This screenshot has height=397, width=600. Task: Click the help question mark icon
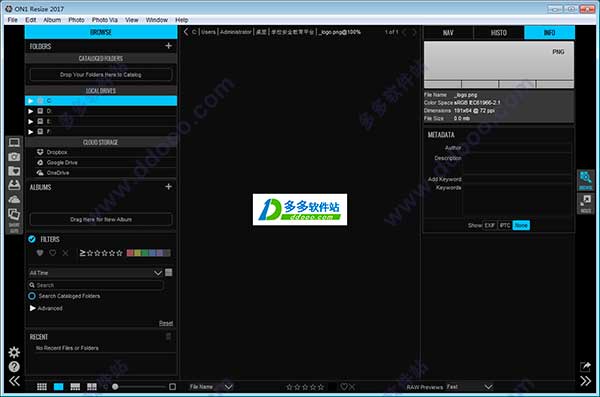tap(14, 367)
